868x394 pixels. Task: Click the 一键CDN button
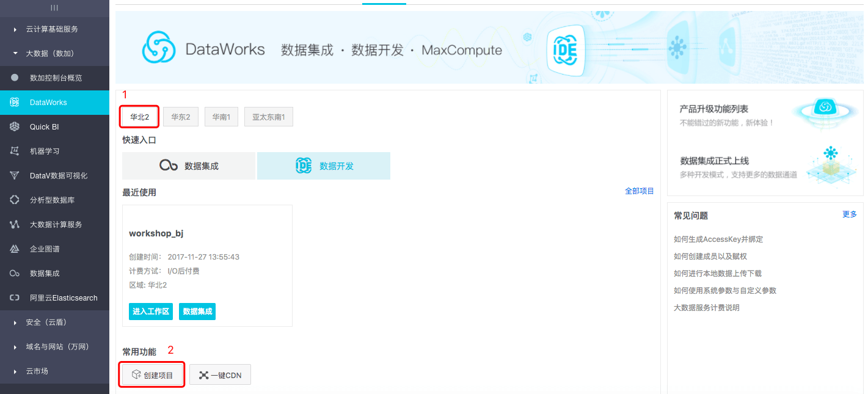coord(220,375)
